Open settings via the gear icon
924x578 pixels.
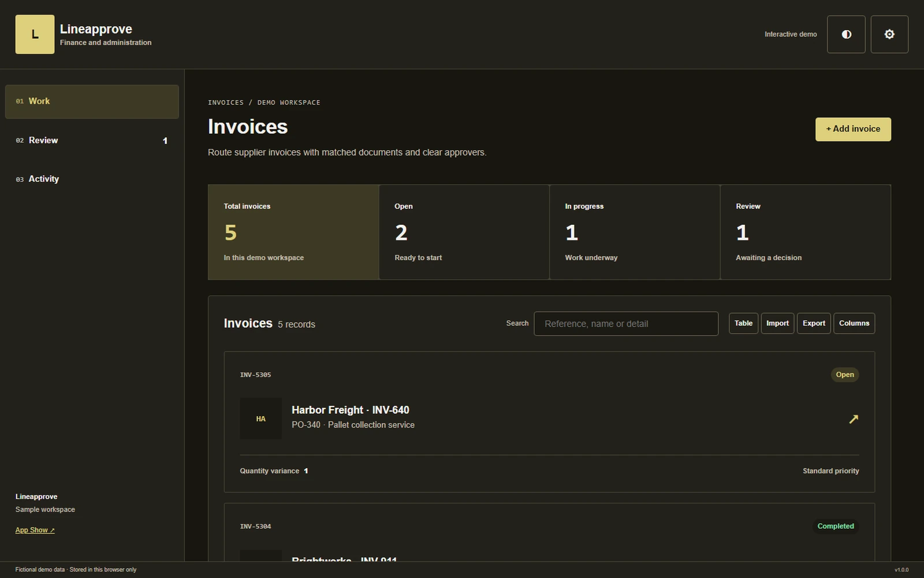(x=889, y=34)
